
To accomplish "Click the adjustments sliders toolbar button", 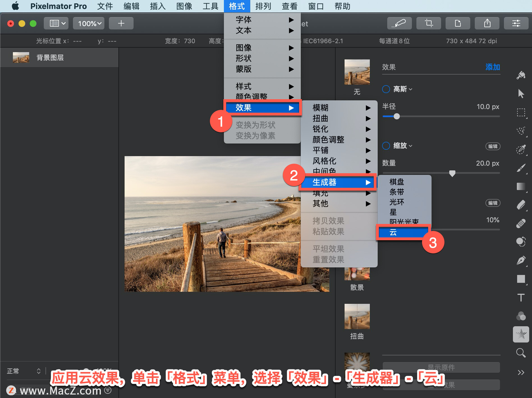I will click(x=516, y=23).
